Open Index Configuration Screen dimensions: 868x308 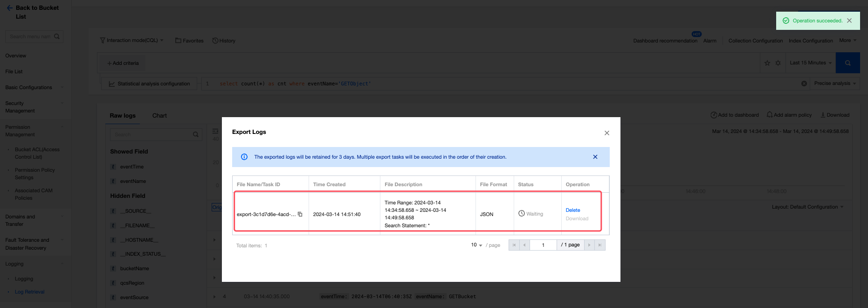(811, 41)
